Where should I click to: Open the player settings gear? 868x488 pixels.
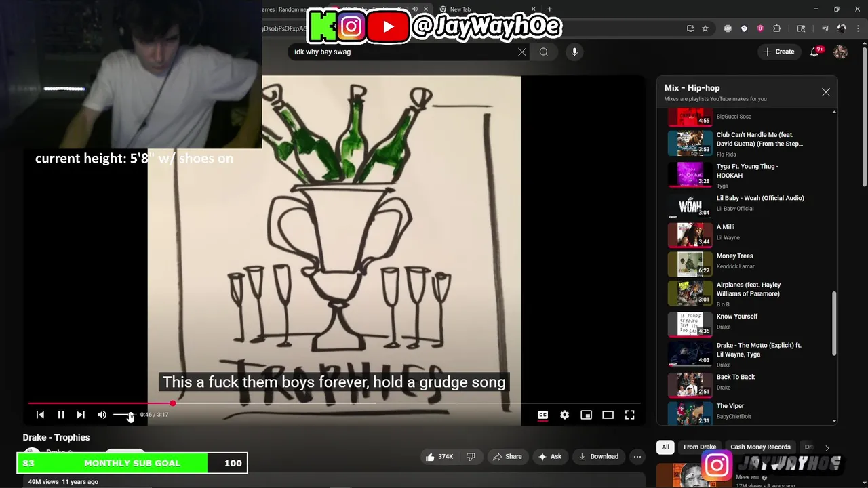click(x=564, y=415)
